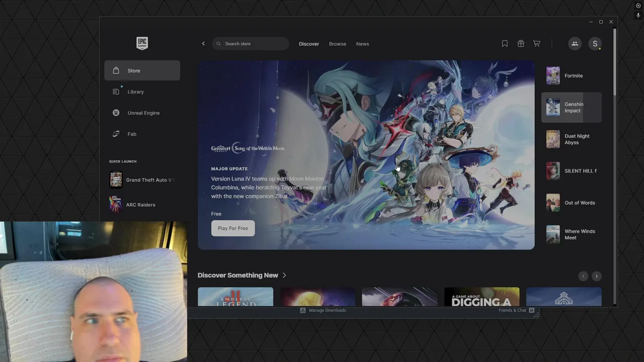This screenshot has height=362, width=644.
Task: Launch ARC Raiders quick launch icon
Action: pos(116,205)
